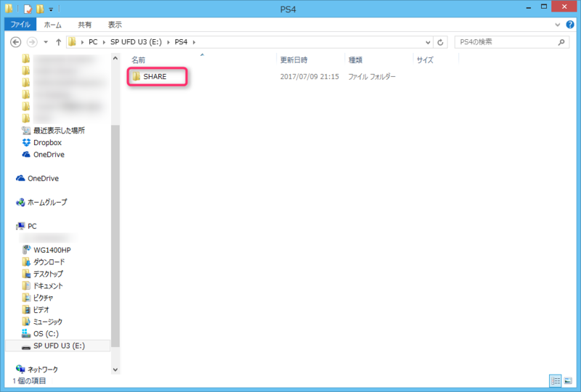Click the 最近表示した場所 icon
Screen dimensions: 581x392
26,131
